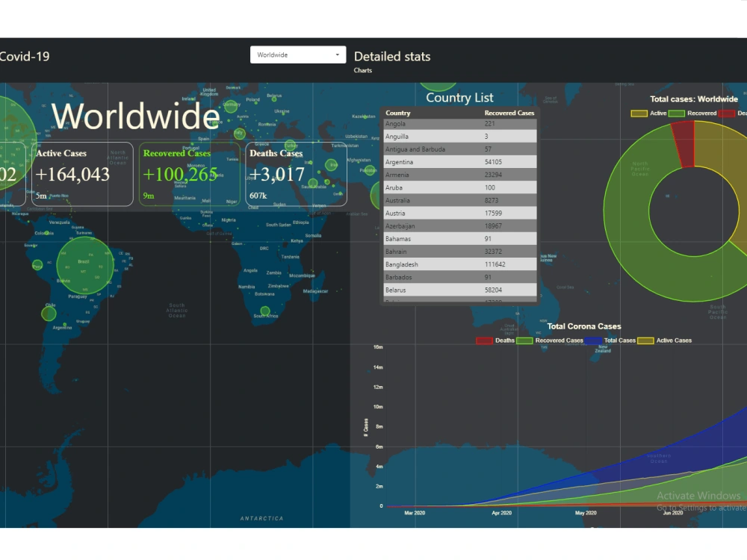Click Argentina recovered value 54105
747x560 pixels.
pyautogui.click(x=493, y=162)
